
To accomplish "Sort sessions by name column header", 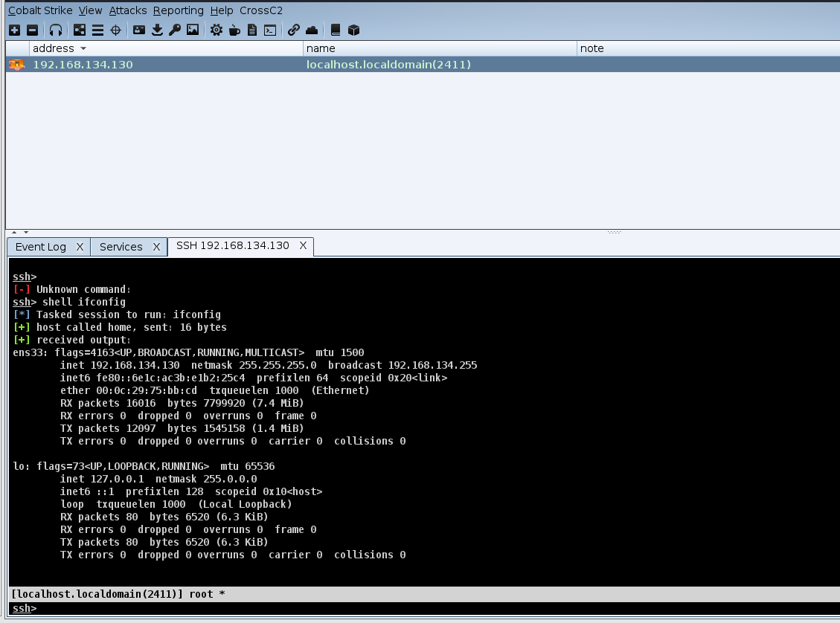I will [x=439, y=48].
